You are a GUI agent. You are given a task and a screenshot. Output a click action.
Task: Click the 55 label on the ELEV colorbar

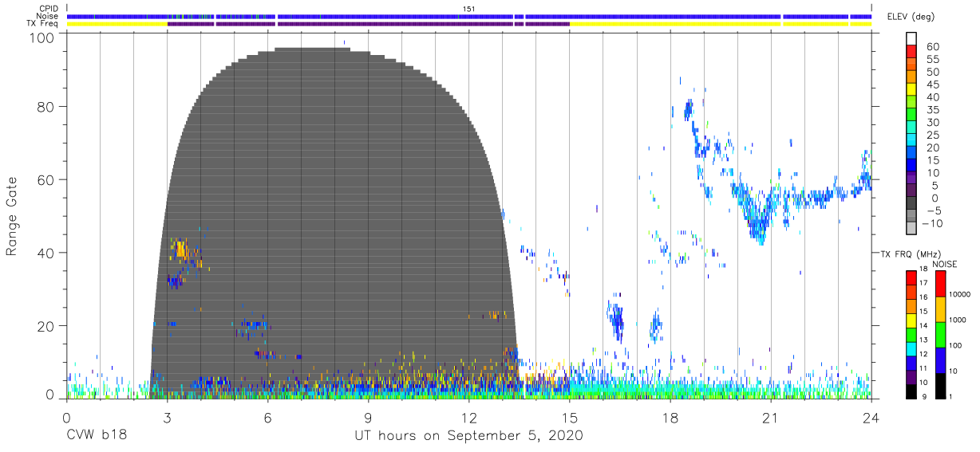coord(932,60)
